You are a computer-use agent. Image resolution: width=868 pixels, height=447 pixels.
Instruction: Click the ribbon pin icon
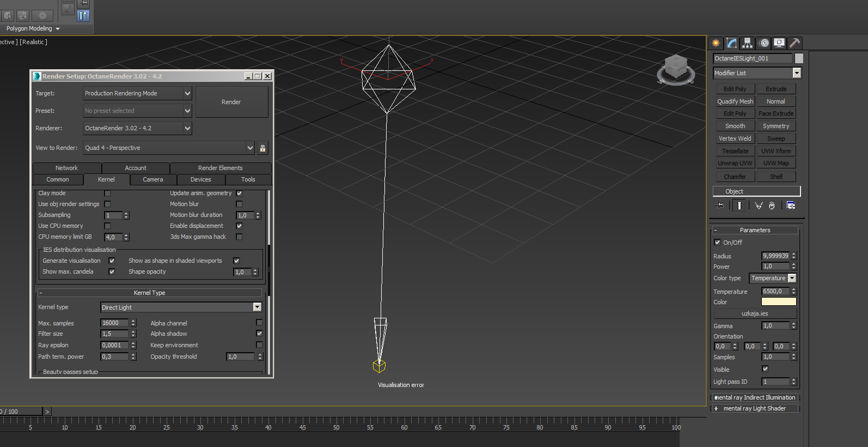[x=83, y=3]
